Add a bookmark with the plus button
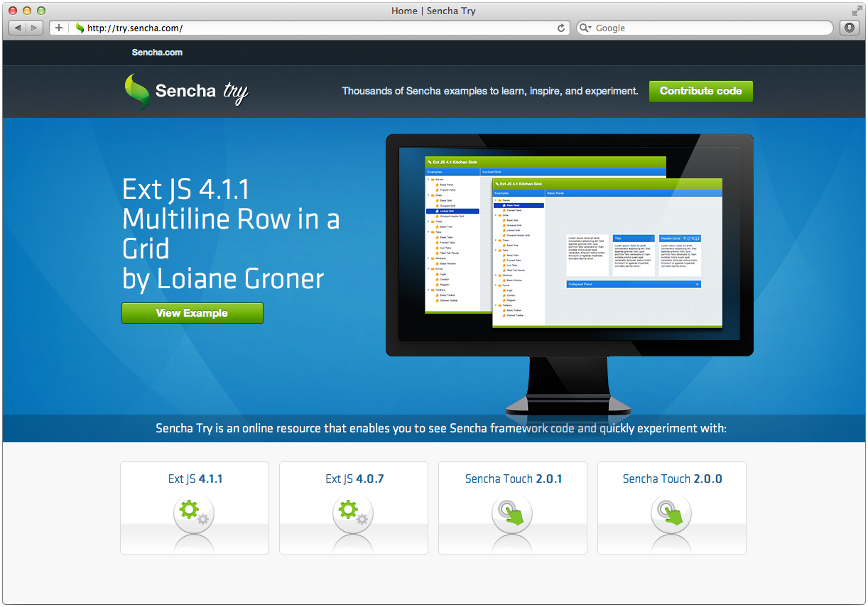This screenshot has width=868, height=607. pyautogui.click(x=59, y=28)
